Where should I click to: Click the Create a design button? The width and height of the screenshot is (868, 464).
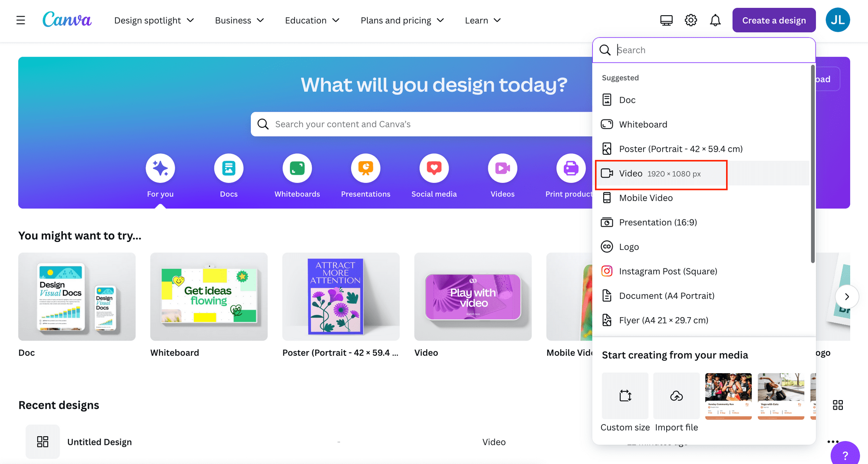click(x=774, y=20)
